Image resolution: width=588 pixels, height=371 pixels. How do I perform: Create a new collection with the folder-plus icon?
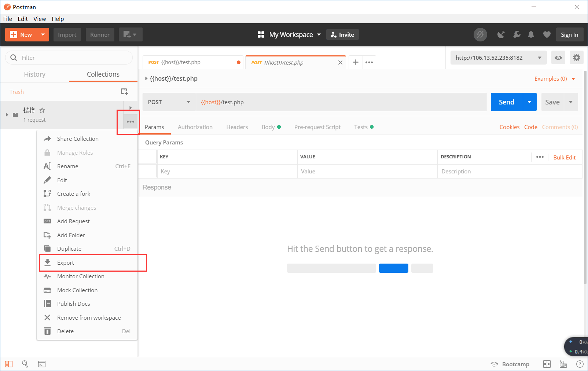(x=125, y=92)
